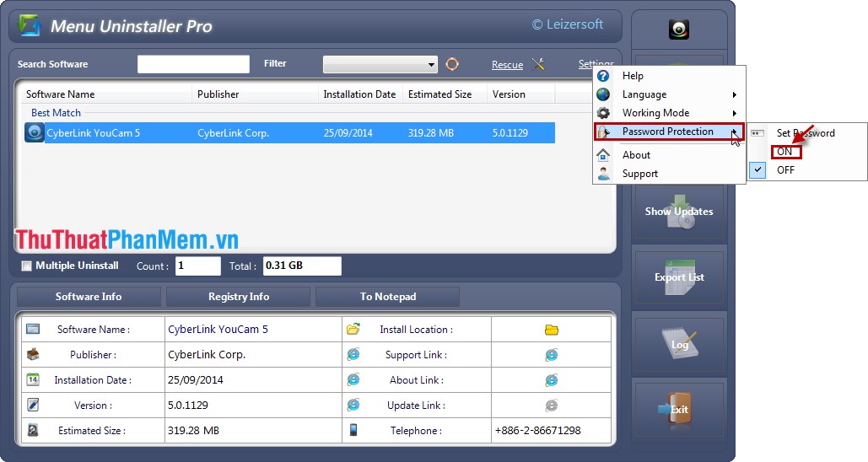Enable the Multiple Uninstall checkbox
This screenshot has width=868, height=462.
26,266
